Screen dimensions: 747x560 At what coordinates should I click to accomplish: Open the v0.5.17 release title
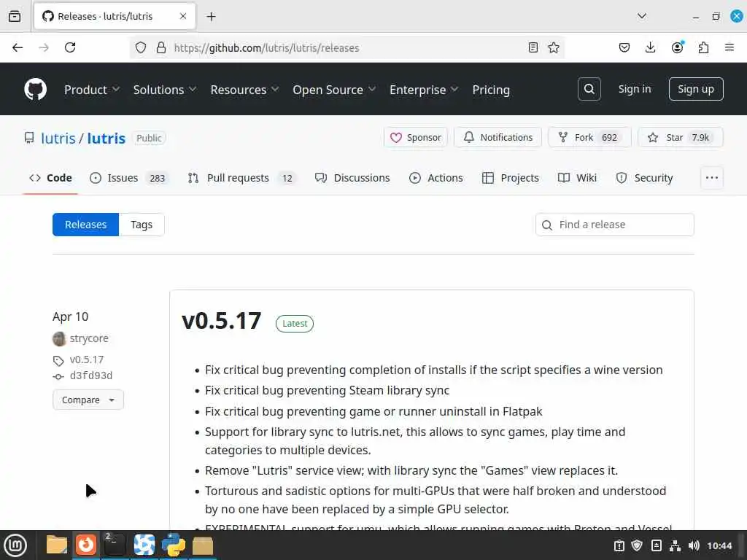222,321
